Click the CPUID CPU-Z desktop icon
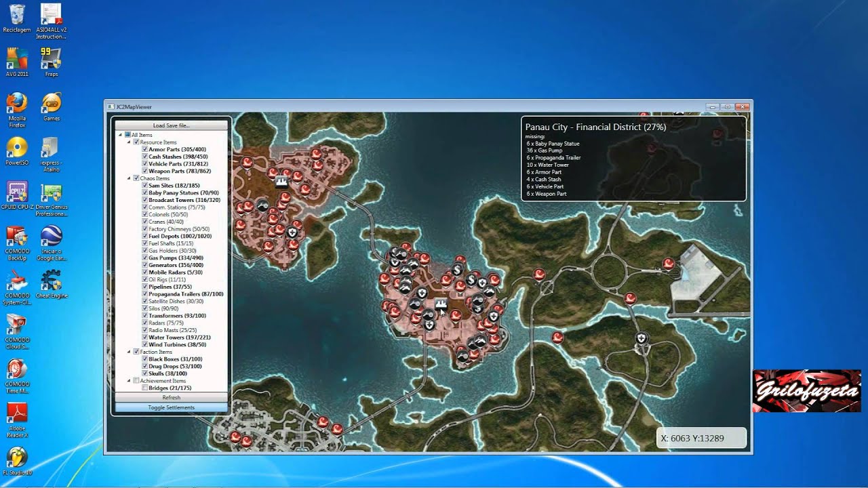The height and width of the screenshot is (488, 868). click(17, 196)
